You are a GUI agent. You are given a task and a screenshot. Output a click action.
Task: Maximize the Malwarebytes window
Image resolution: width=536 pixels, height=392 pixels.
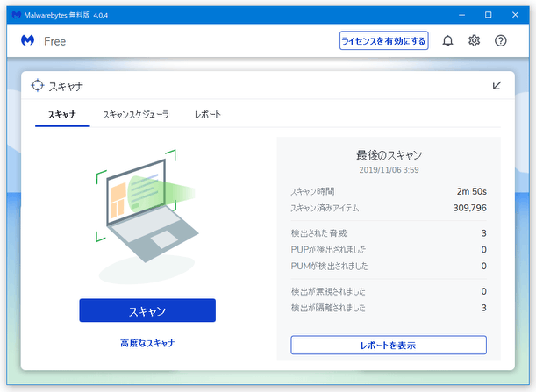489,15
